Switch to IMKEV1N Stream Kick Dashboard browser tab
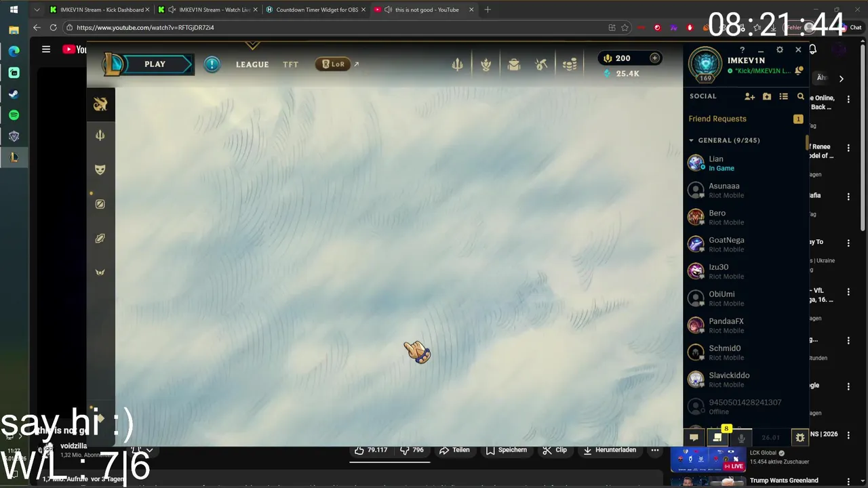This screenshot has width=868, height=488. coord(99,9)
